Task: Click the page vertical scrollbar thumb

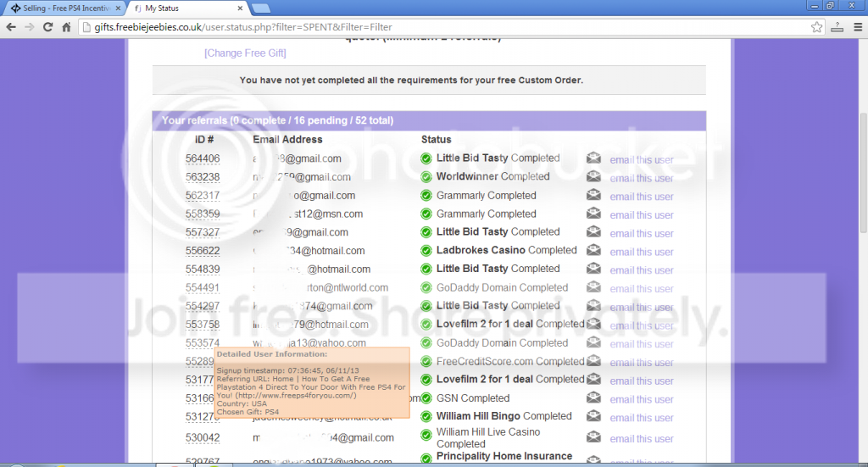Action: (x=863, y=173)
